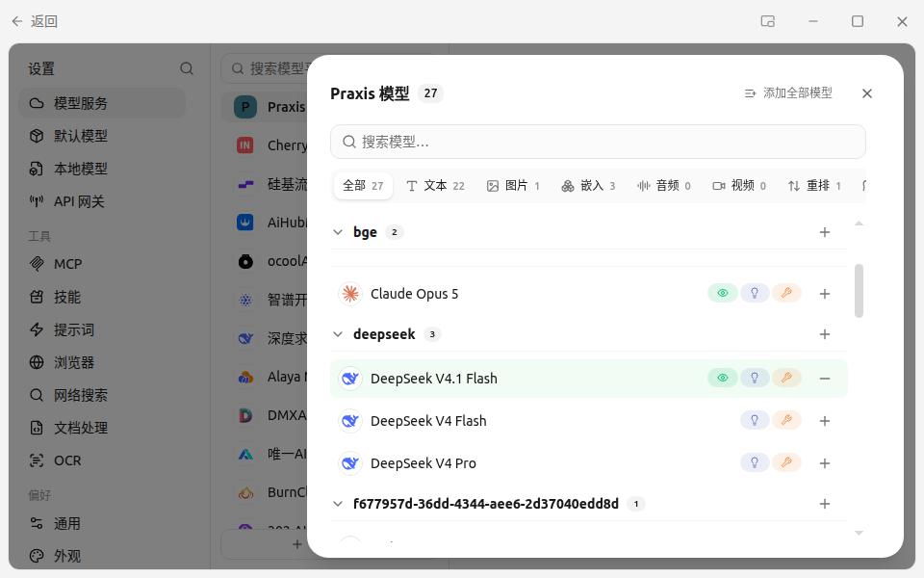Select 深度求 provider icon in list
Screen dimensions: 924x578
[245, 338]
